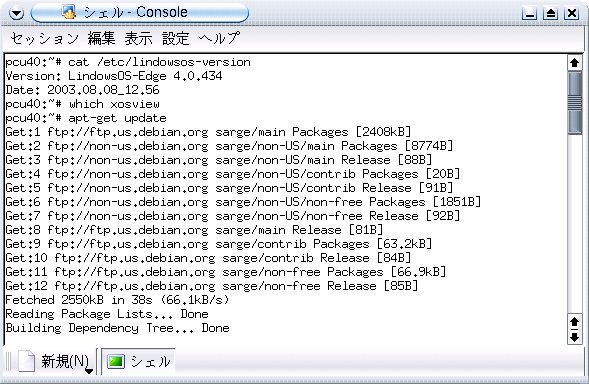Click the 'Get:1' sarge/main Packages line

pos(208,132)
